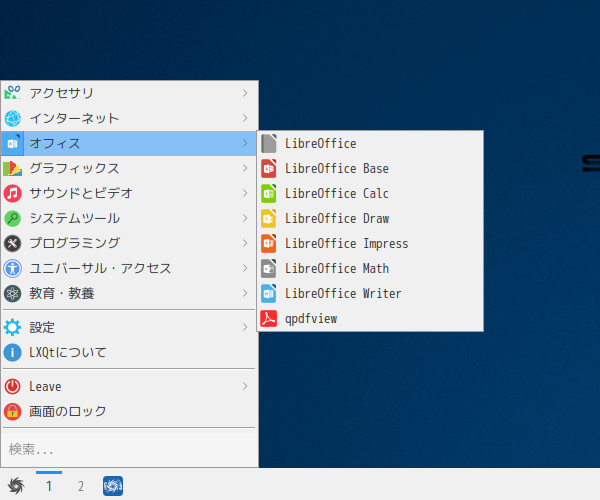Viewport: 600px width, 500px height.
Task: Click the 設定 gear icon
Action: tap(12, 327)
